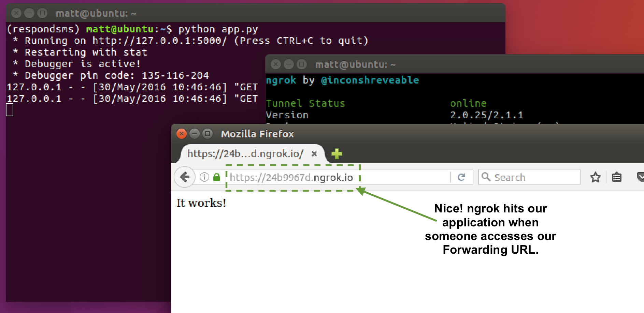Minimize the Mozilla Firefox window
The image size is (644, 313).
click(195, 134)
